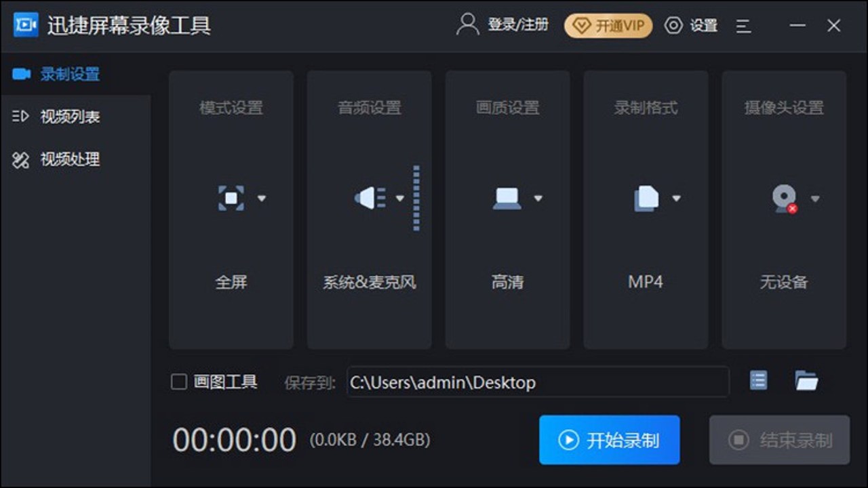Click the speaker icon under 音频设置
The width and height of the screenshot is (868, 488).
tap(370, 198)
